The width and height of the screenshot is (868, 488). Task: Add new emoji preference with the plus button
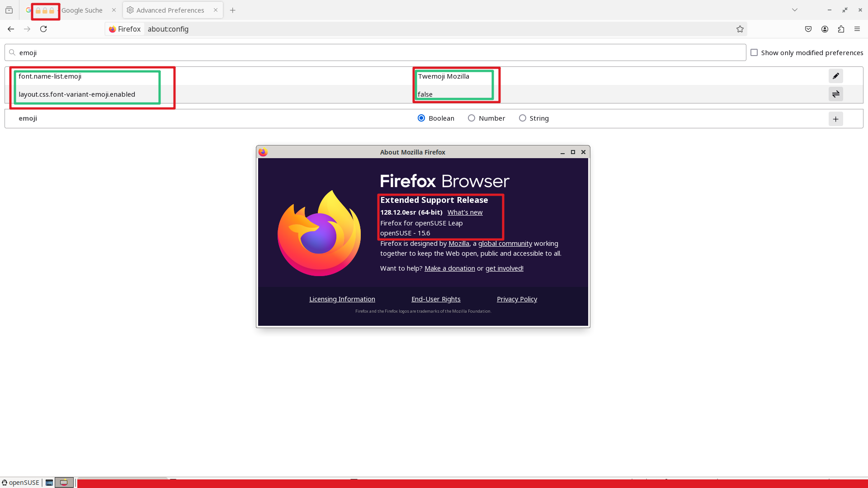click(835, 119)
